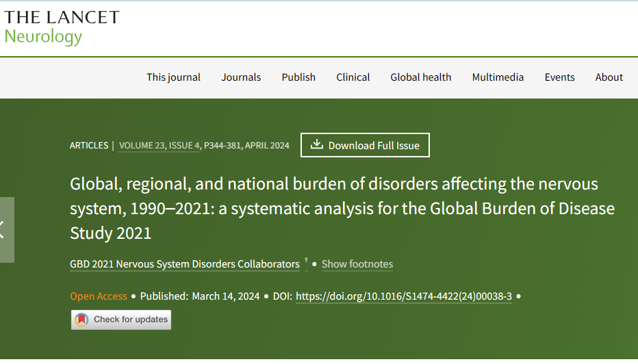This screenshot has width=638, height=364.
Task: Open the Clinical menu
Action: click(x=353, y=77)
